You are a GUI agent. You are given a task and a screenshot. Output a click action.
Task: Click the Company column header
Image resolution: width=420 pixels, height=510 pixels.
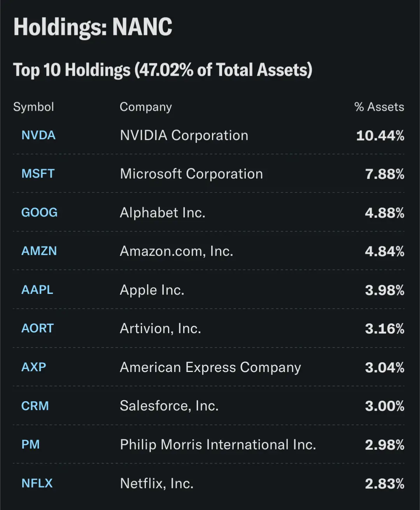point(146,107)
